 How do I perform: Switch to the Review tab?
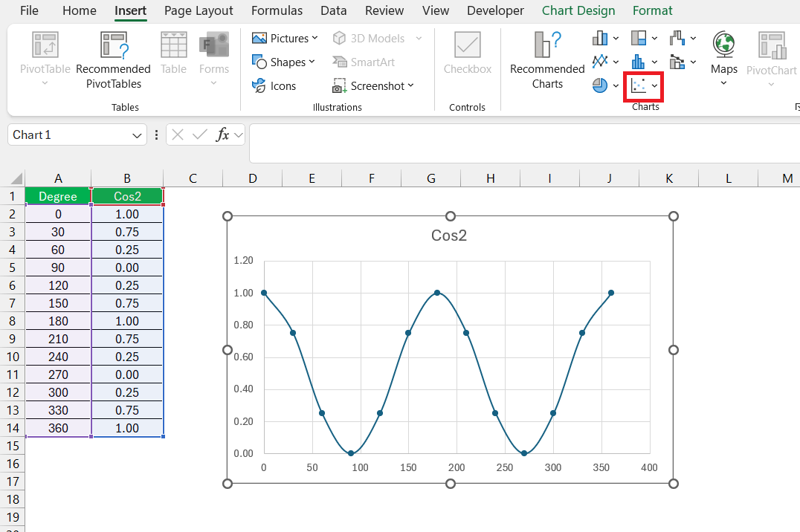click(384, 10)
